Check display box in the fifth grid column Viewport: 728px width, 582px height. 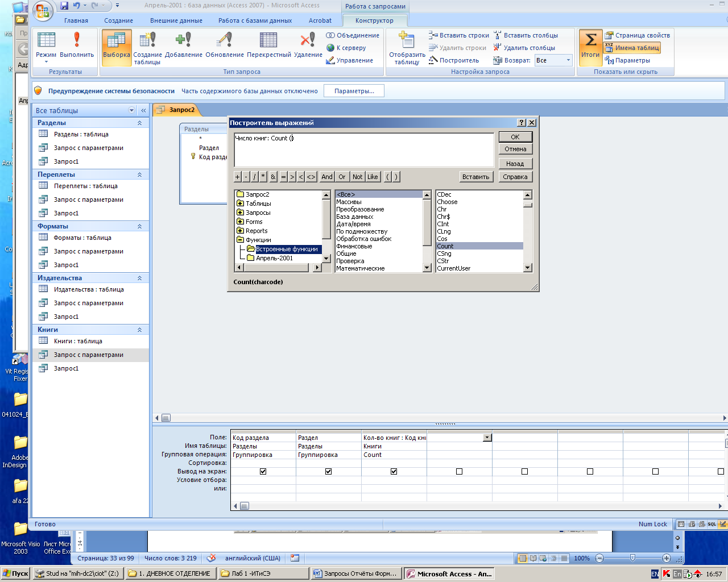[524, 472]
